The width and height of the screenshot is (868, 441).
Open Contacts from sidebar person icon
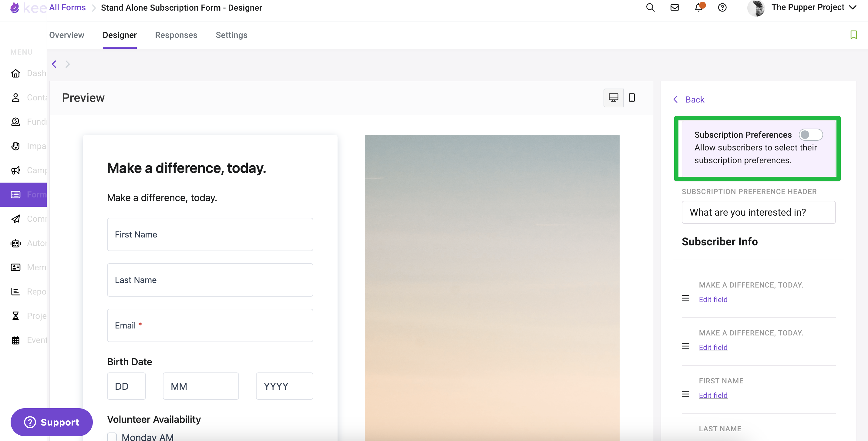(15, 97)
